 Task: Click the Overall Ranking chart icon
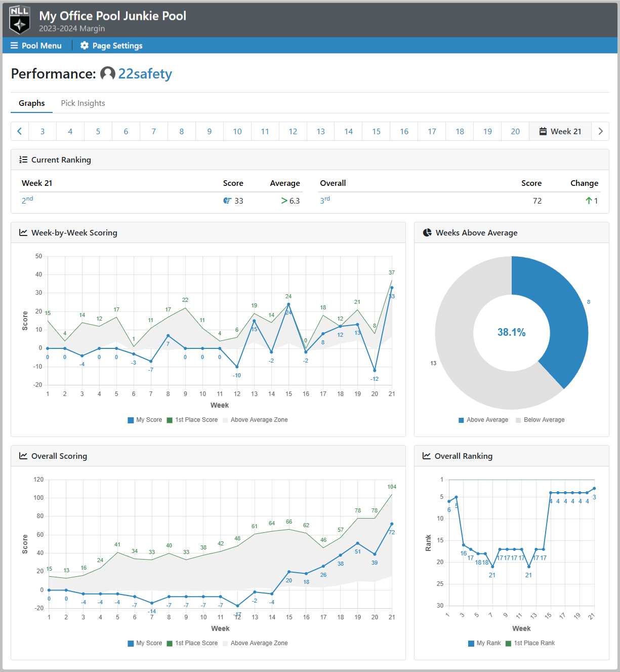427,456
